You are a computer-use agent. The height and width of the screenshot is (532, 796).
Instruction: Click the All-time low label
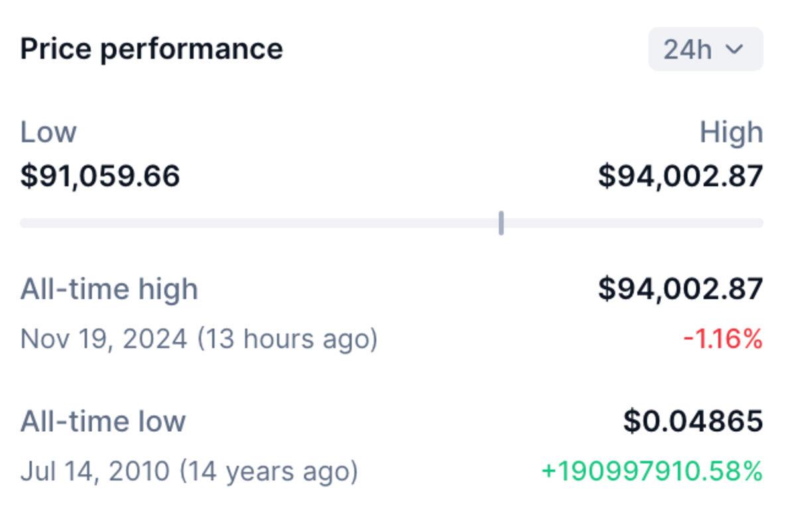click(x=103, y=421)
